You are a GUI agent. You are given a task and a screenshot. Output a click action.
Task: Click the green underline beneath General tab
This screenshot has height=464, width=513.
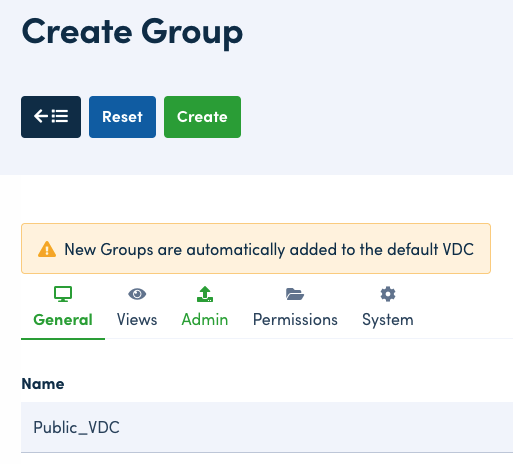pos(63,339)
